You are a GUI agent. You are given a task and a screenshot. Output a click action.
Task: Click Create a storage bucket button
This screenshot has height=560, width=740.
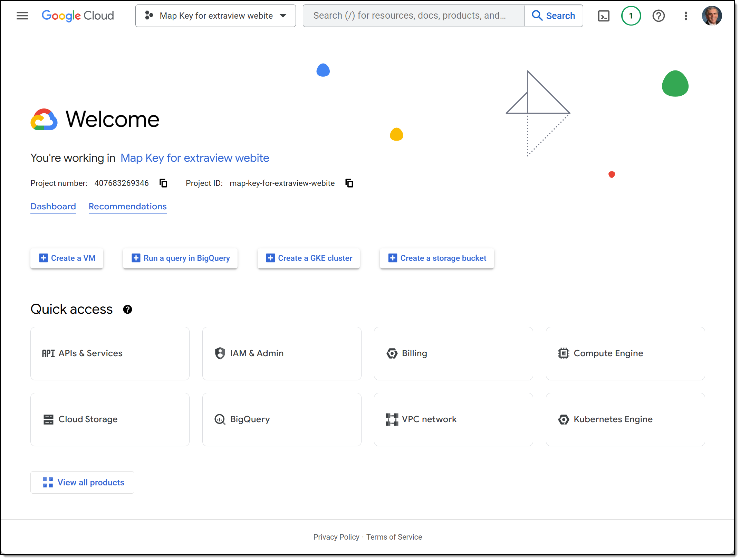click(x=437, y=258)
